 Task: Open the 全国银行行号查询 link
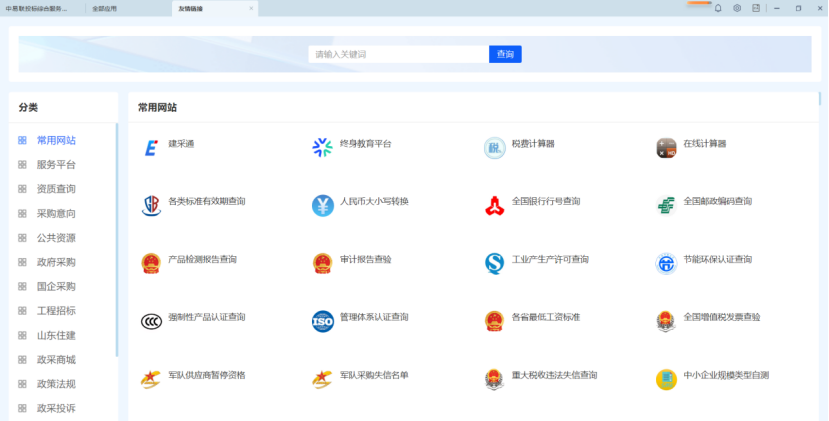click(x=545, y=201)
